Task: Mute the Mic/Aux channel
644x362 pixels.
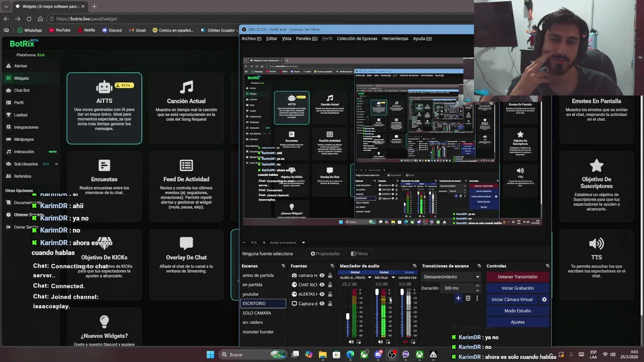Action: 380,342
